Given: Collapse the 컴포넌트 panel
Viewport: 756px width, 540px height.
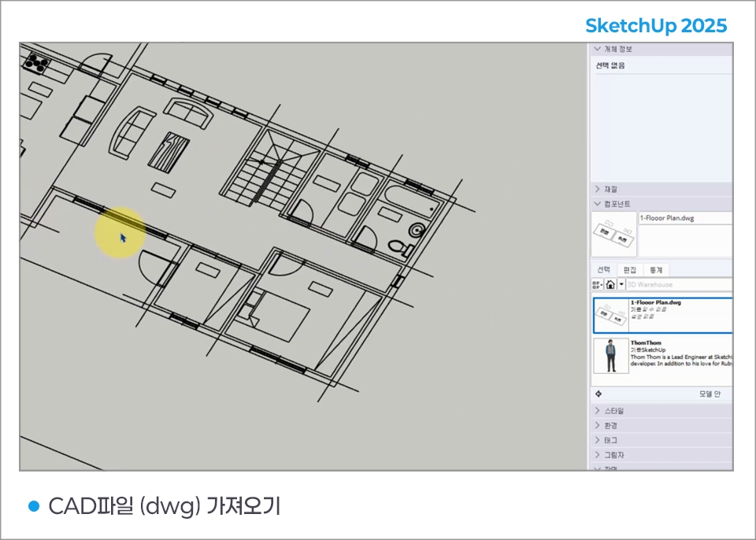Looking at the screenshot, I should click(x=661, y=203).
